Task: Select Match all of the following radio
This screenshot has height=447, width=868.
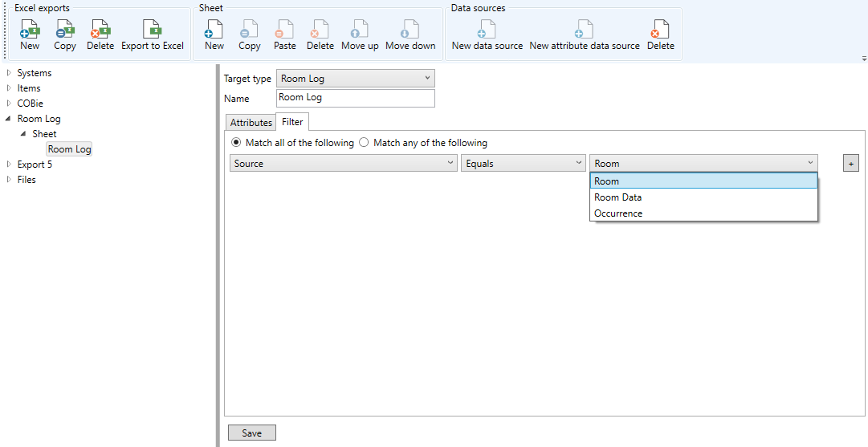Action: [236, 143]
